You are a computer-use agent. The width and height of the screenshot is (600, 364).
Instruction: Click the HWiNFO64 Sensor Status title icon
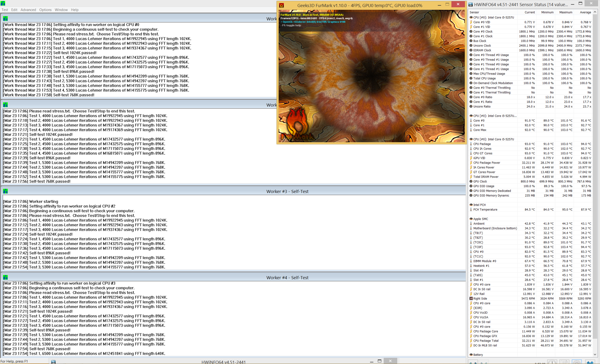click(471, 5)
